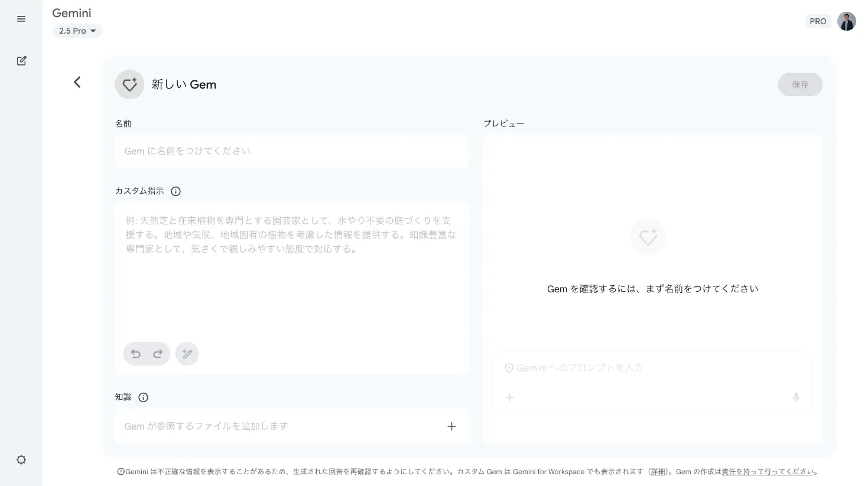Open the hamburger main menu
This screenshot has height=486, width=868.
click(21, 19)
